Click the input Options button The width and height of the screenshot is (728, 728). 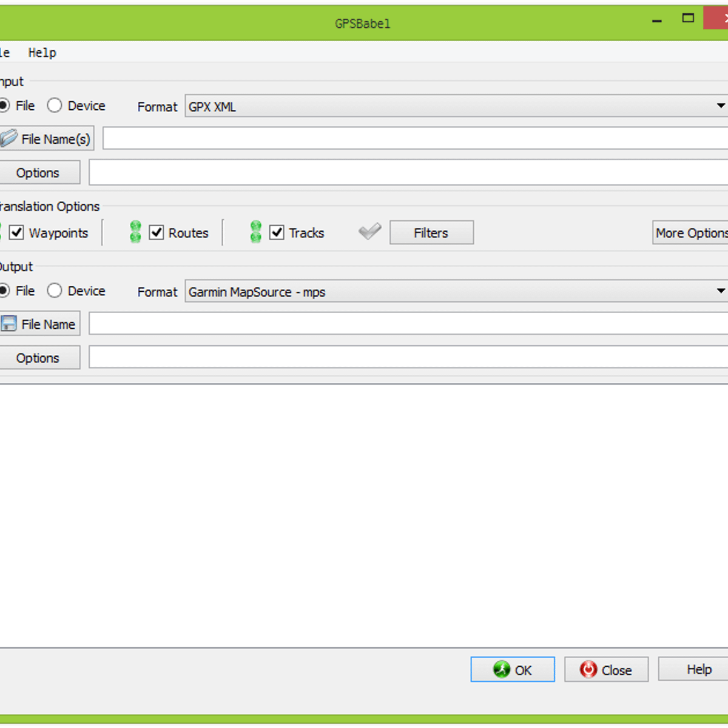click(x=39, y=172)
